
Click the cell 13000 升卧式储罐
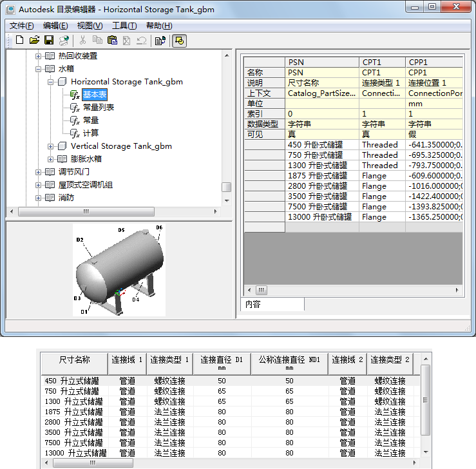click(x=322, y=217)
